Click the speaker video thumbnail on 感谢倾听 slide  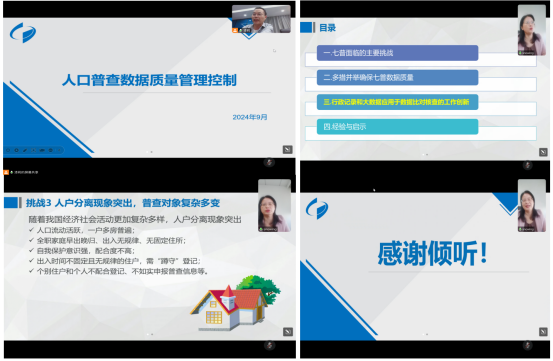point(532,206)
